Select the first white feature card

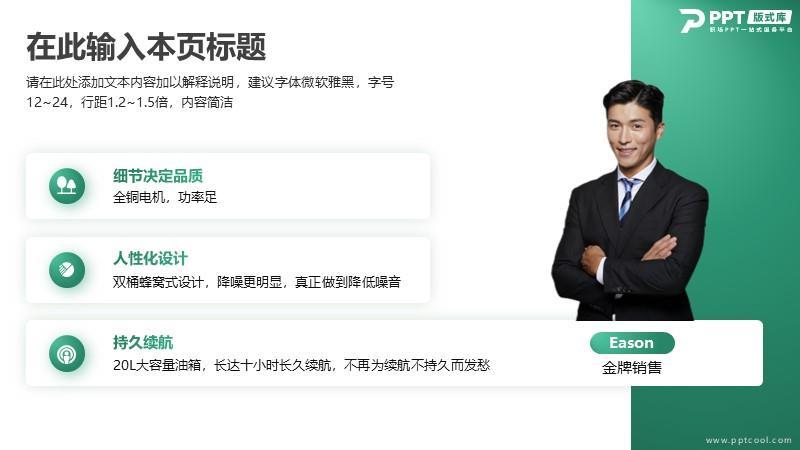click(x=228, y=186)
